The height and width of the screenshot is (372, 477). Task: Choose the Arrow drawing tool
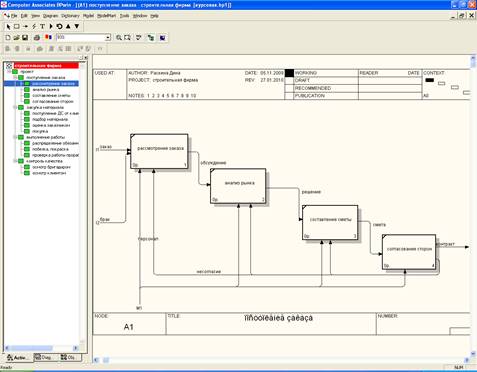coord(25,26)
